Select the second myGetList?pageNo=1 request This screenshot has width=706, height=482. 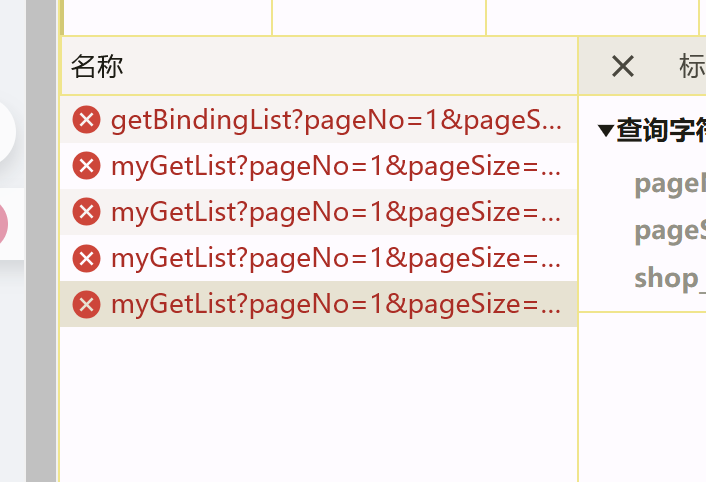tap(336, 212)
